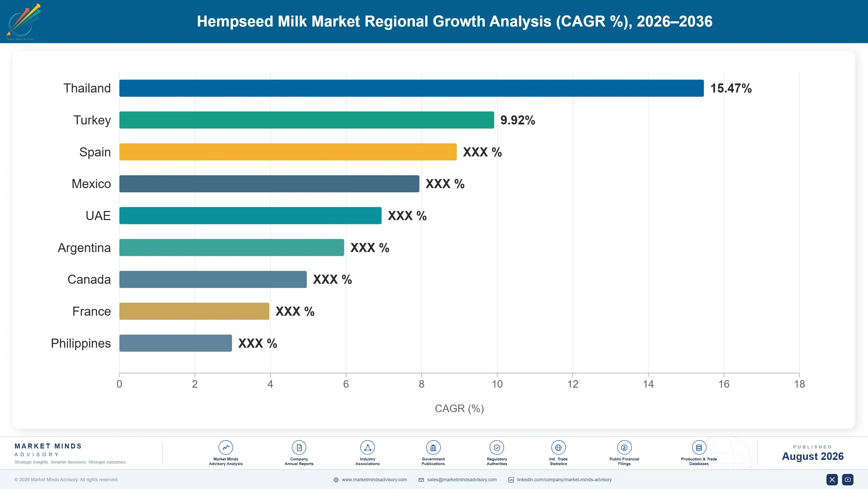Click the copyright notice text

point(66,480)
